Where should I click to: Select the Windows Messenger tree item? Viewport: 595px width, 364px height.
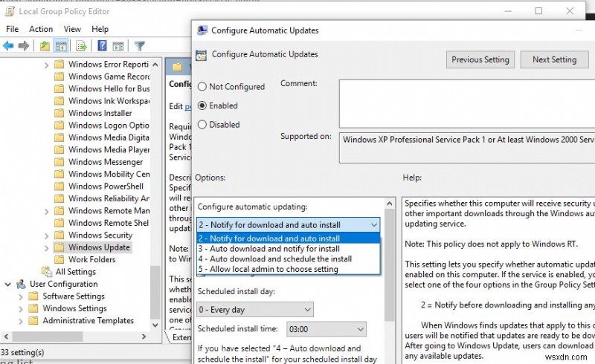[106, 162]
